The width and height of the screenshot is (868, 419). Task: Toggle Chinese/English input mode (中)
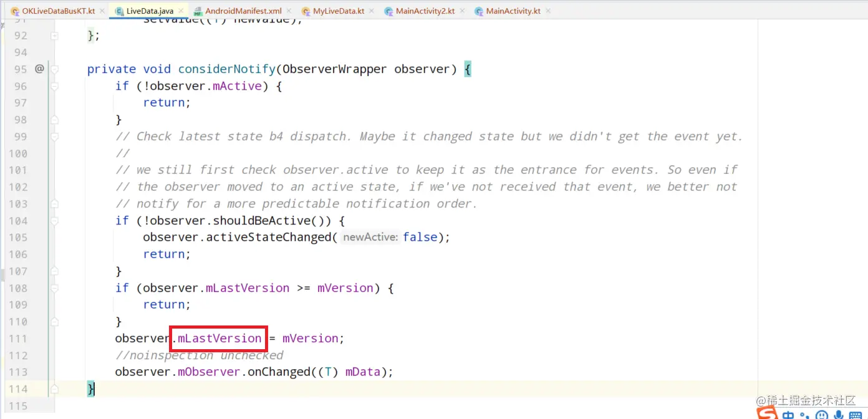coord(789,415)
